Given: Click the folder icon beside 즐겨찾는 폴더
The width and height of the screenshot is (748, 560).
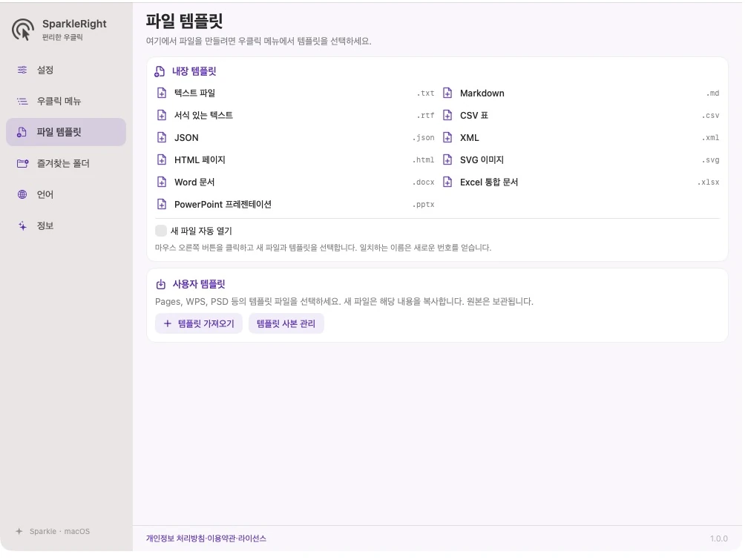Looking at the screenshot, I should point(22,164).
